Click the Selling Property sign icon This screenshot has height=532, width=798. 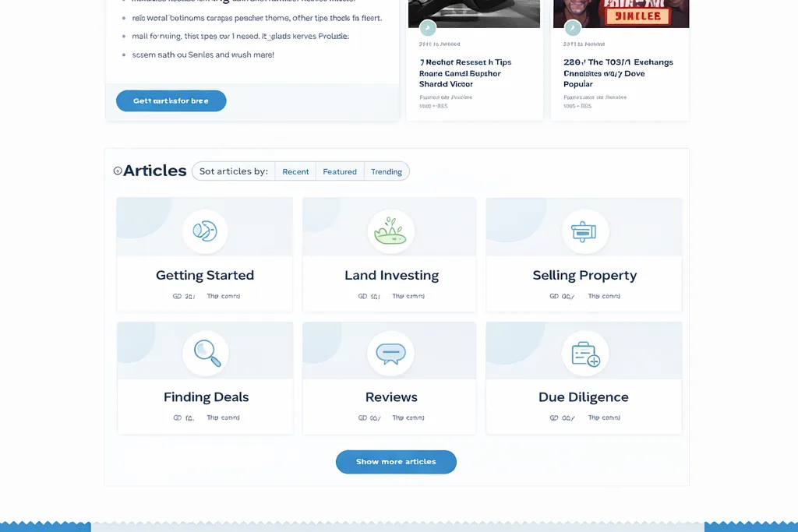coord(584,231)
